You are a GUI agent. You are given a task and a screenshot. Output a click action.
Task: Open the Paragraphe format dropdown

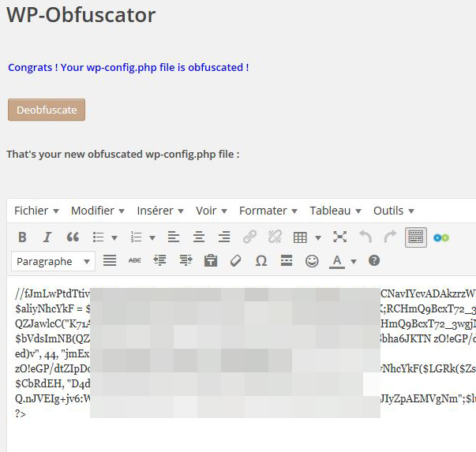(x=53, y=261)
